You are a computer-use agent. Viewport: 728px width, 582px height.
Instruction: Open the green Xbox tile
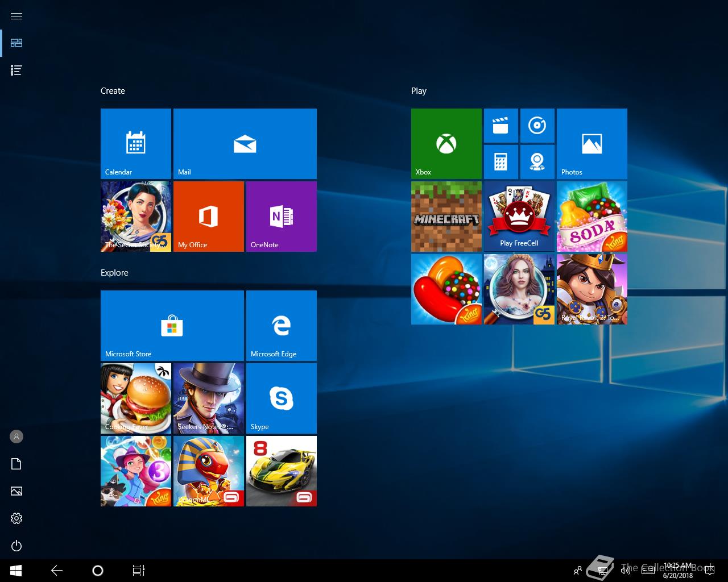[x=446, y=144]
